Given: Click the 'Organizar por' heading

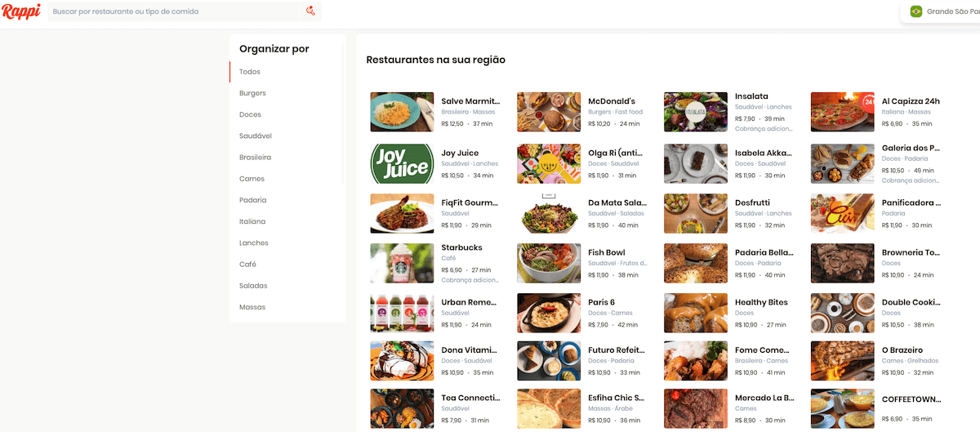Looking at the screenshot, I should (x=274, y=49).
